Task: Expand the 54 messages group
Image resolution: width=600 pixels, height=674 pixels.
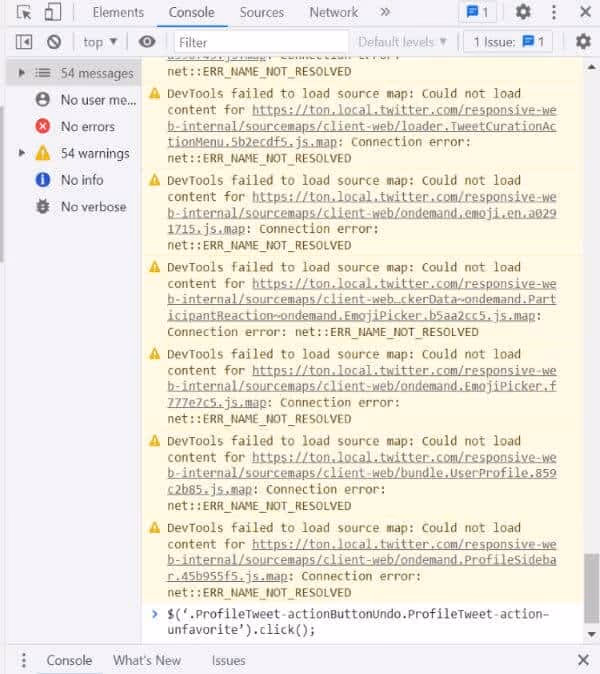Action: (21, 73)
